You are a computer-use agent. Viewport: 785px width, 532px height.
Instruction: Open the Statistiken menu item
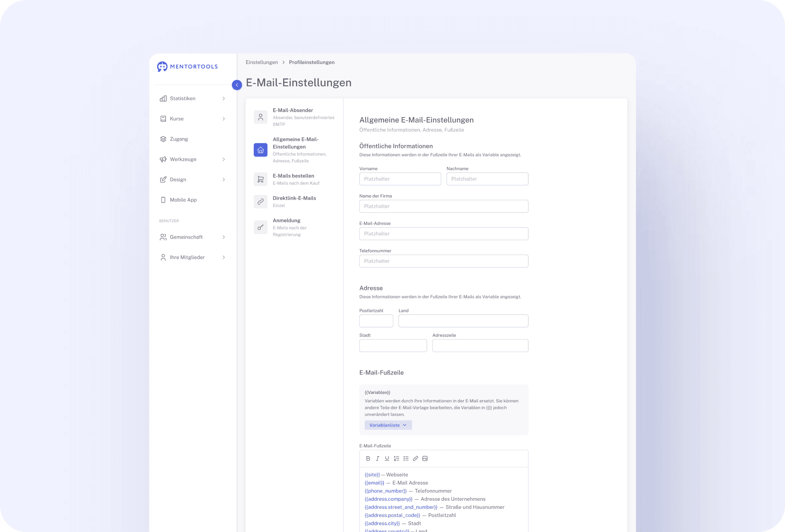(193, 98)
